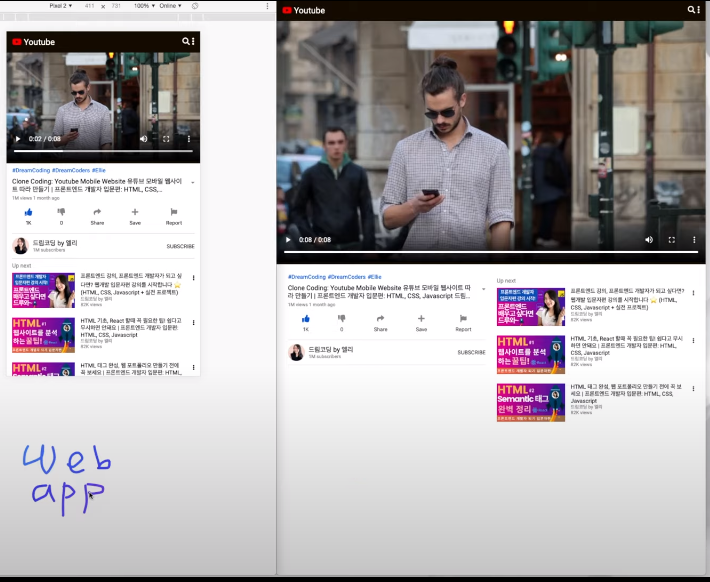The width and height of the screenshot is (710, 582).
Task: Click #Ellie hashtag in desktop view
Action: tap(374, 277)
